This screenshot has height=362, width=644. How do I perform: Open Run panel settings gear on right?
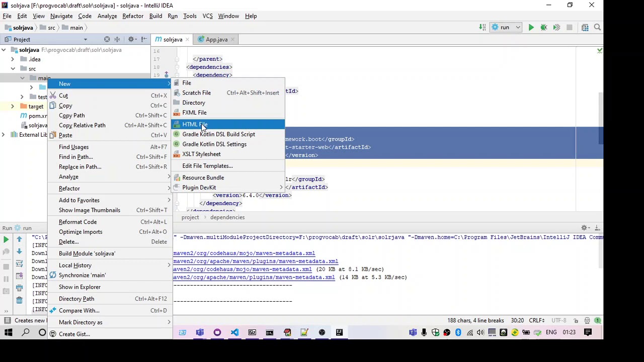tap(585, 228)
